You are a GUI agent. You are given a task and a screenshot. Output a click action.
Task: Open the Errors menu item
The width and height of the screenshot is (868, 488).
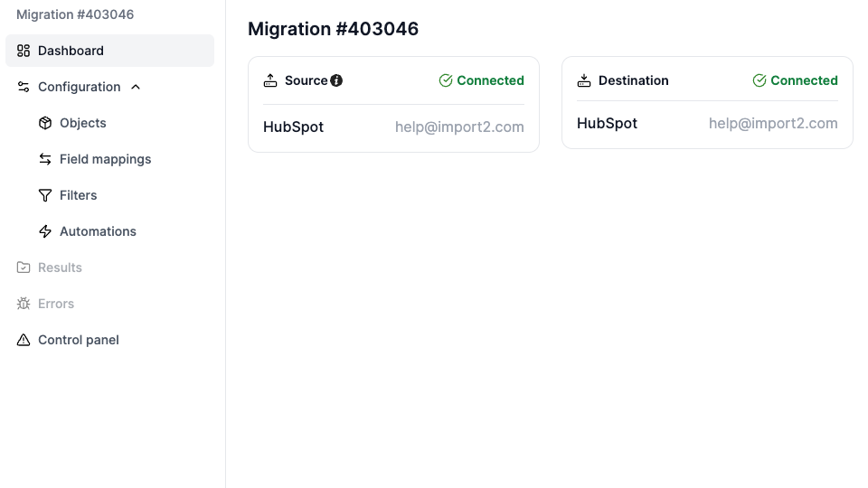pos(56,304)
